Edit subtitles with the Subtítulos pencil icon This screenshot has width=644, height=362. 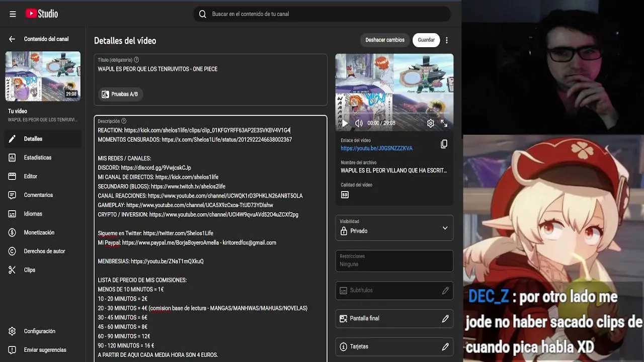pyautogui.click(x=445, y=291)
